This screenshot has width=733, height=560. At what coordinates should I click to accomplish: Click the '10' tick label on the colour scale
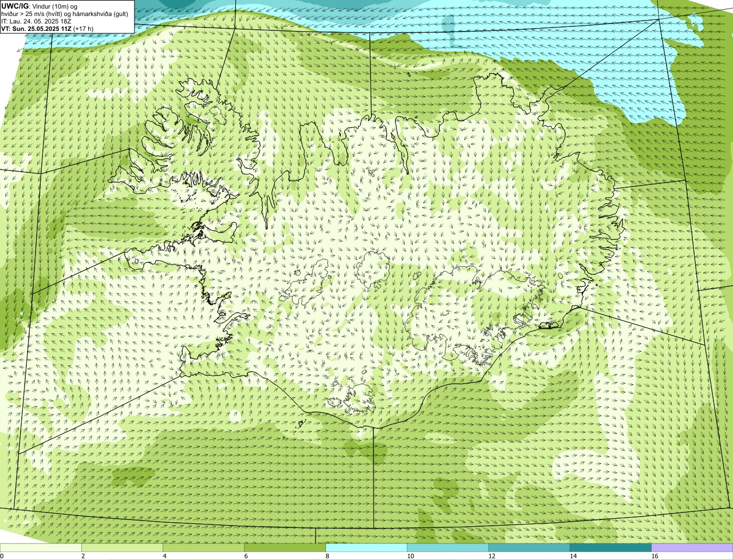[410, 556]
